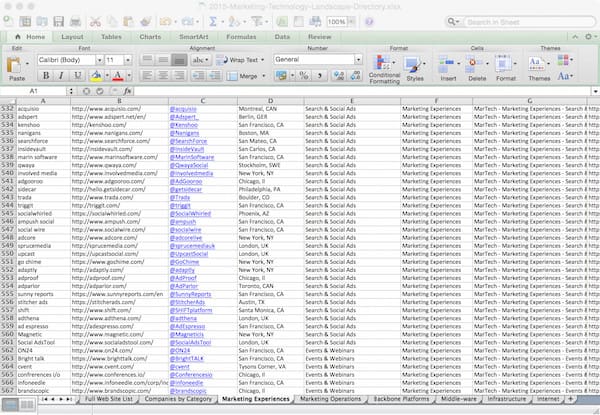Image resolution: width=600 pixels, height=415 pixels.
Task: Click the Insert cells icon
Action: click(447, 65)
